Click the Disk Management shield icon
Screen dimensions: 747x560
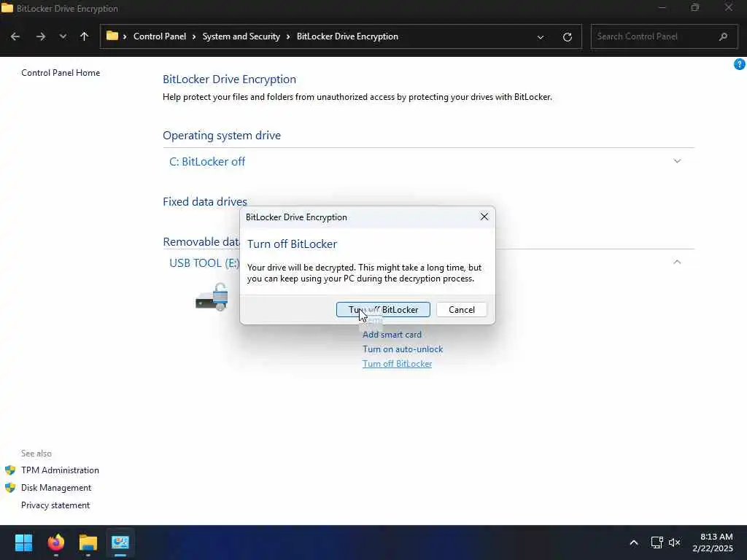tap(10, 488)
